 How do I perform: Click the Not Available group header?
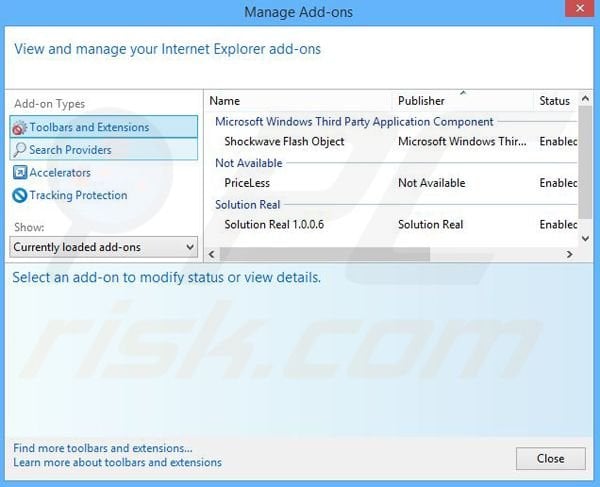[x=249, y=163]
